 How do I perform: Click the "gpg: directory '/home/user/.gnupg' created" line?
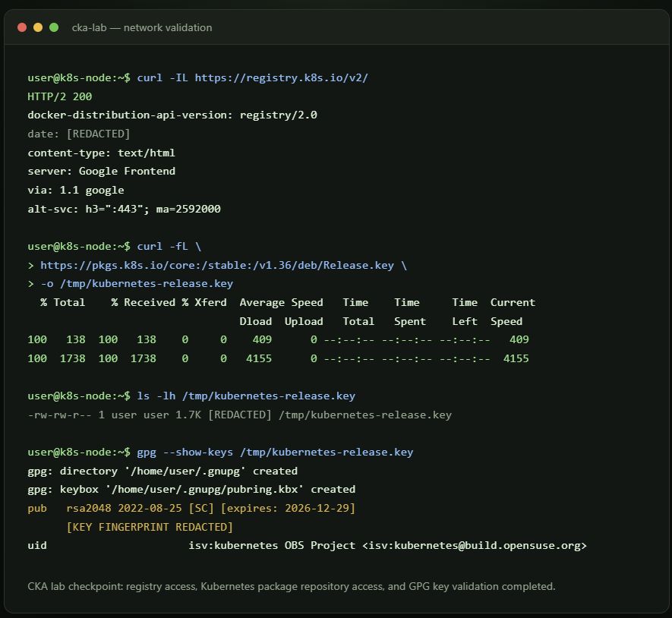tap(162, 471)
